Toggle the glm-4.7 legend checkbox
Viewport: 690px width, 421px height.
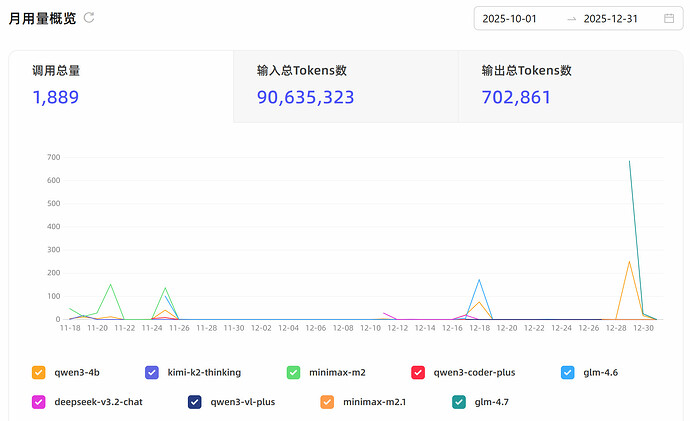[459, 402]
